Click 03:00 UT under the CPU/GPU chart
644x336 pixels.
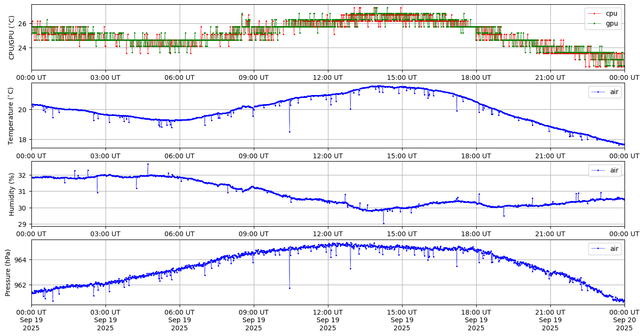coord(106,77)
